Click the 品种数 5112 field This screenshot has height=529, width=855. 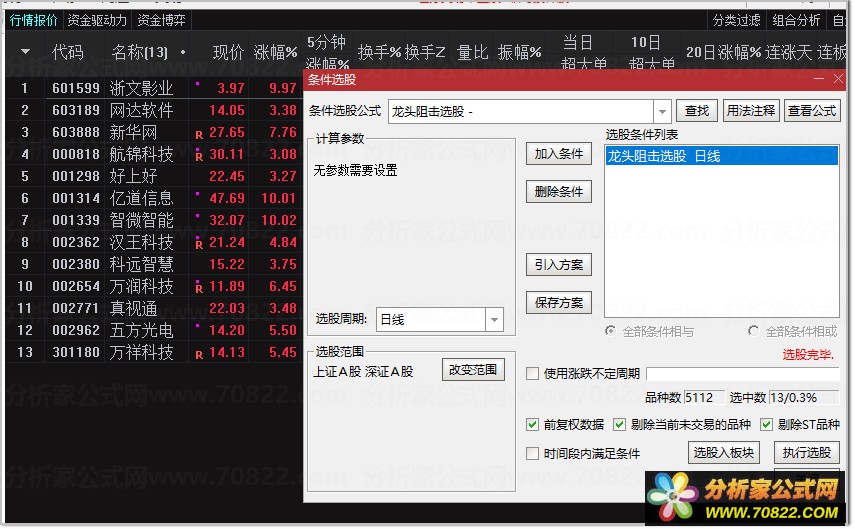click(x=703, y=398)
